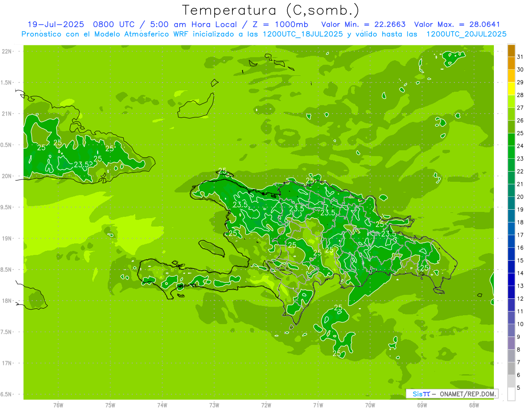Select the 'Valor Min. = 22.2663' value
Viewport: 532px width, 411px height.
363,24
